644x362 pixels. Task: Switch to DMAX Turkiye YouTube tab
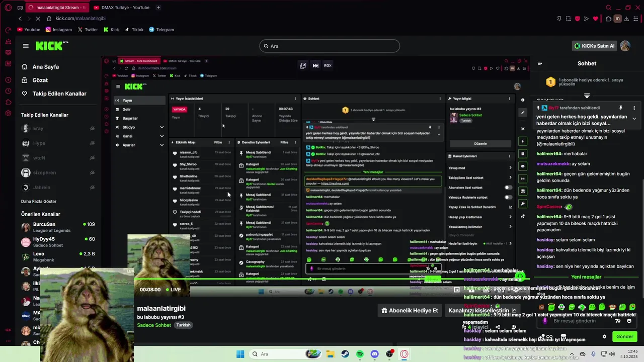pos(121,8)
